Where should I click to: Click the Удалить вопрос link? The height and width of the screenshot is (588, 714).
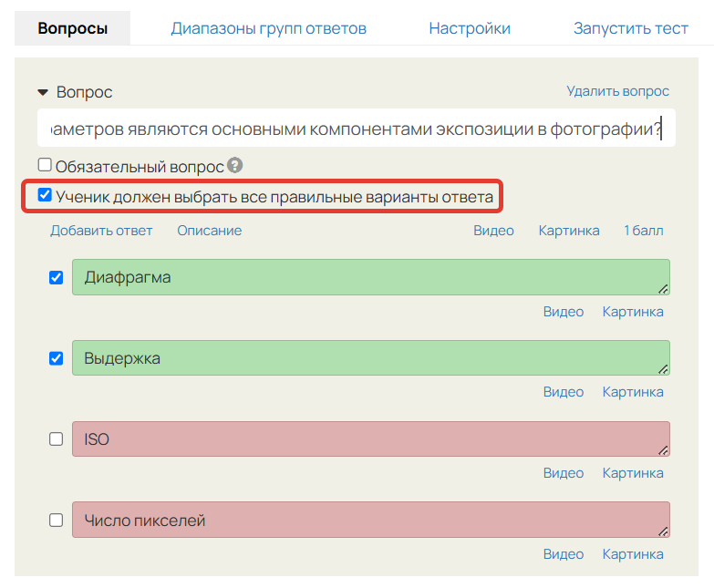point(618,91)
